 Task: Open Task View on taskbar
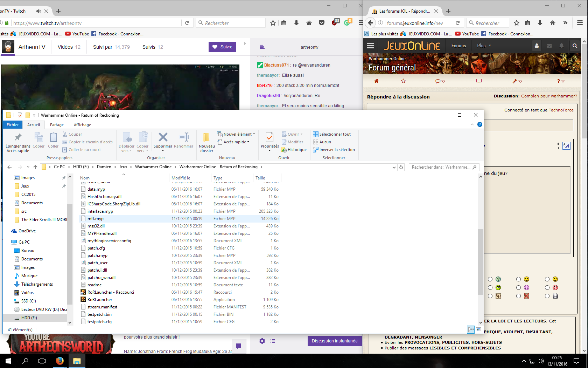pos(42,361)
